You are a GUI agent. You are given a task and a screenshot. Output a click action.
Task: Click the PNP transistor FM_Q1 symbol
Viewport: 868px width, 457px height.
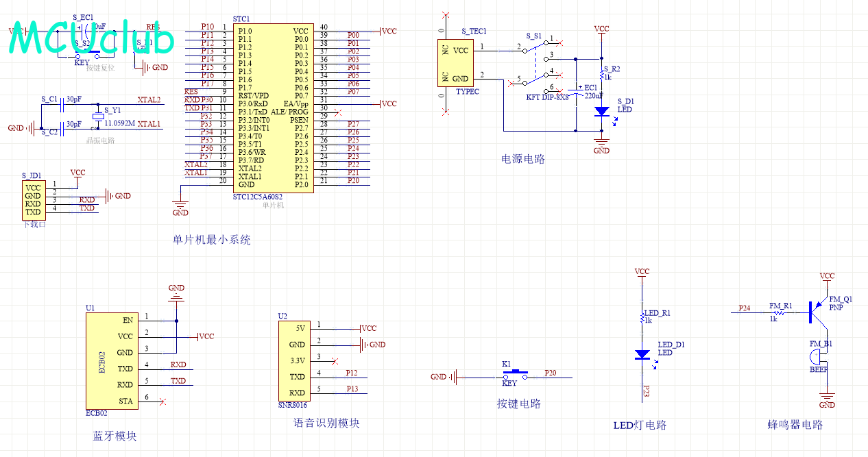[815, 312]
